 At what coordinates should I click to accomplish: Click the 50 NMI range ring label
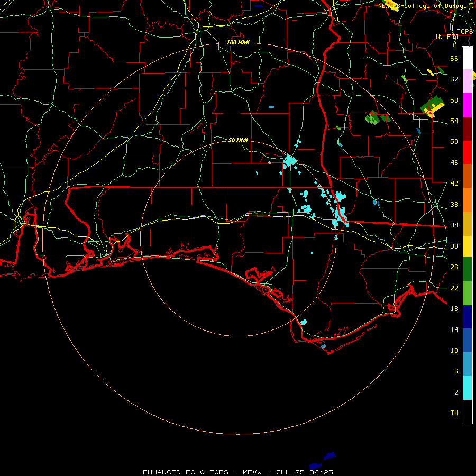pyautogui.click(x=238, y=140)
